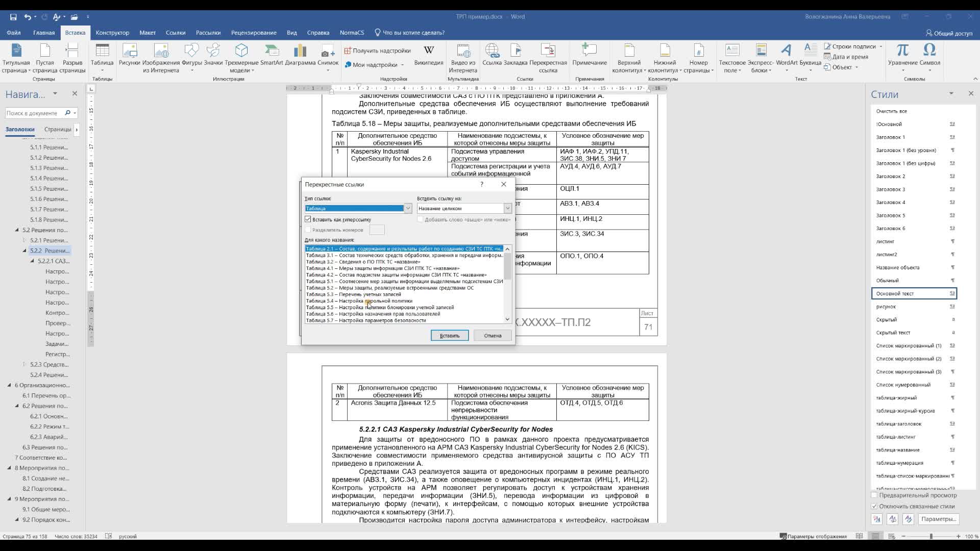Open the Shapes (Фигуры) gallery
Image resolution: width=980 pixels, height=551 pixels.
(192, 56)
